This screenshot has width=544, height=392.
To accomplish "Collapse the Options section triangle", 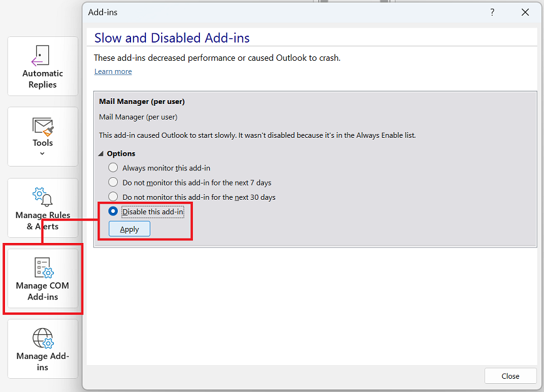I will [x=102, y=154].
